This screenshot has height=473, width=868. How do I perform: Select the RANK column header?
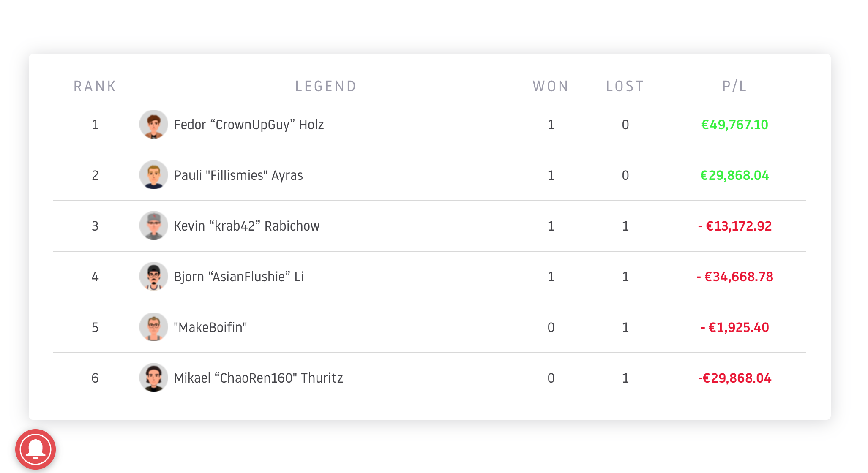pyautogui.click(x=95, y=86)
